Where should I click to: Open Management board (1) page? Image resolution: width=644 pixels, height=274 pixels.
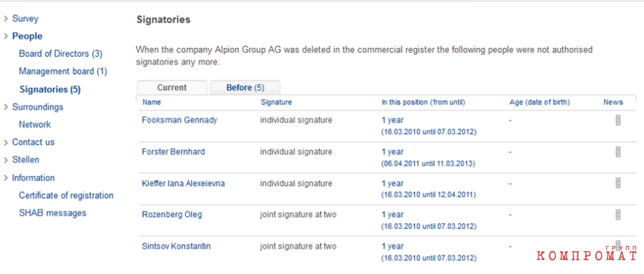pos(63,72)
